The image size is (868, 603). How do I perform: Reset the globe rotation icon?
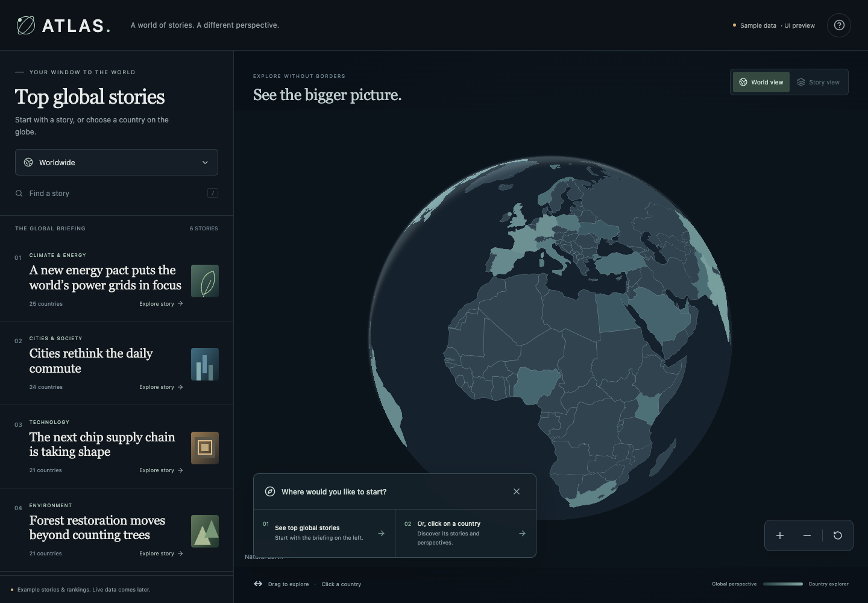pyautogui.click(x=838, y=535)
